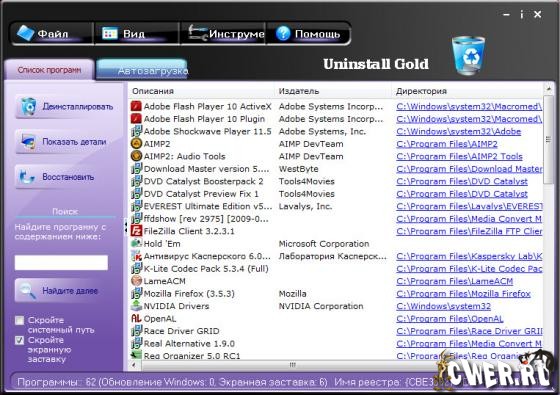This screenshot has height=395, width=560.
Task: Click the NVIDIA Drivers icon
Action: [x=136, y=306]
